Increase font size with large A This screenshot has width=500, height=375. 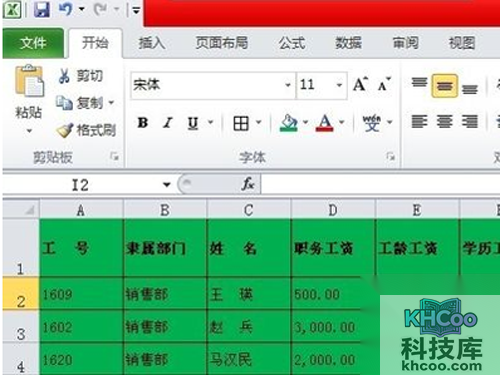(x=361, y=85)
